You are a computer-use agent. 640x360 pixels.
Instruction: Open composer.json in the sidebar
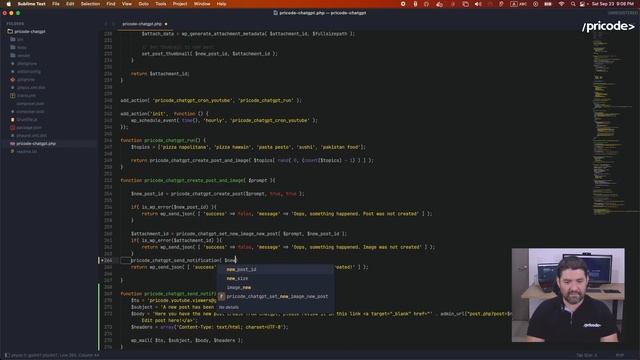click(30, 104)
